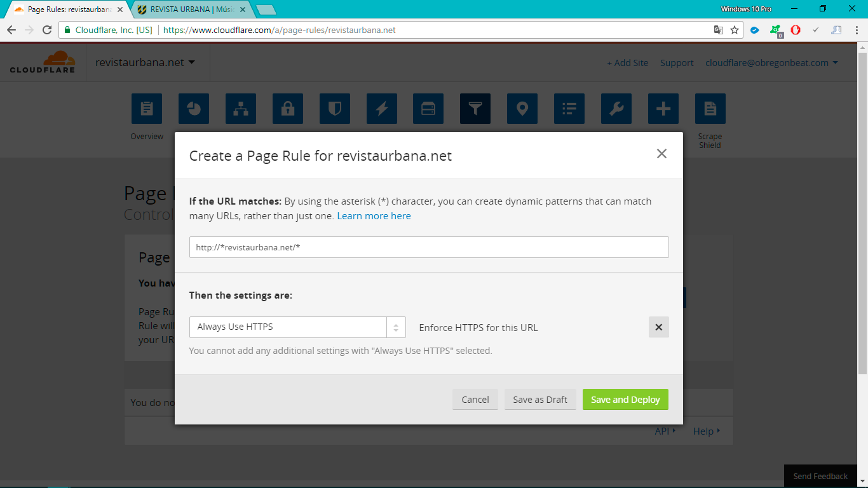The height and width of the screenshot is (488, 868).
Task: Expand the cloudflare@obregonbeat.com account menu
Action: (x=771, y=62)
